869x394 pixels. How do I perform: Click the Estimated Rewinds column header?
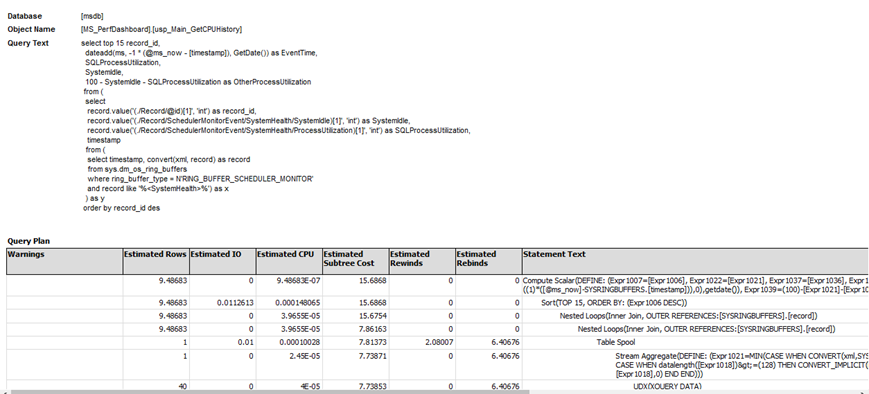tap(422, 262)
